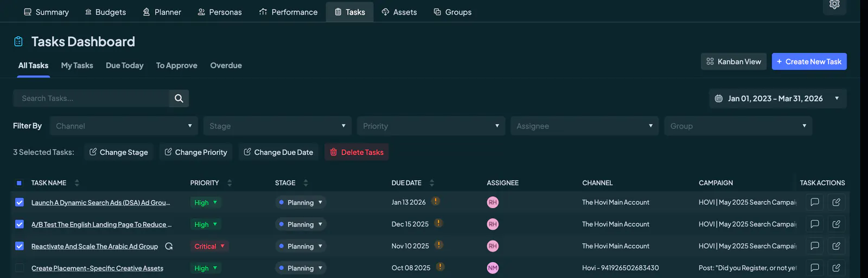The width and height of the screenshot is (868, 278).
Task: Open the Groups tab
Action: click(x=452, y=12)
